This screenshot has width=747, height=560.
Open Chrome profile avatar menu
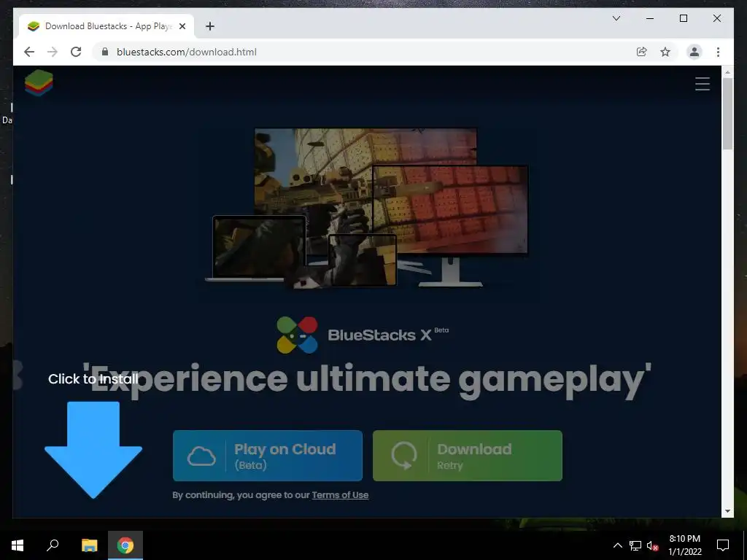pyautogui.click(x=694, y=52)
